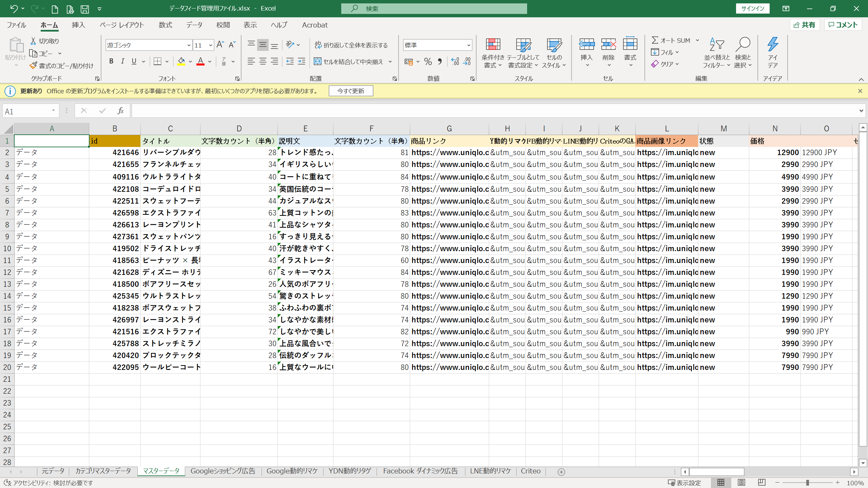Click the Share (共有) button
868x488 pixels.
click(805, 25)
